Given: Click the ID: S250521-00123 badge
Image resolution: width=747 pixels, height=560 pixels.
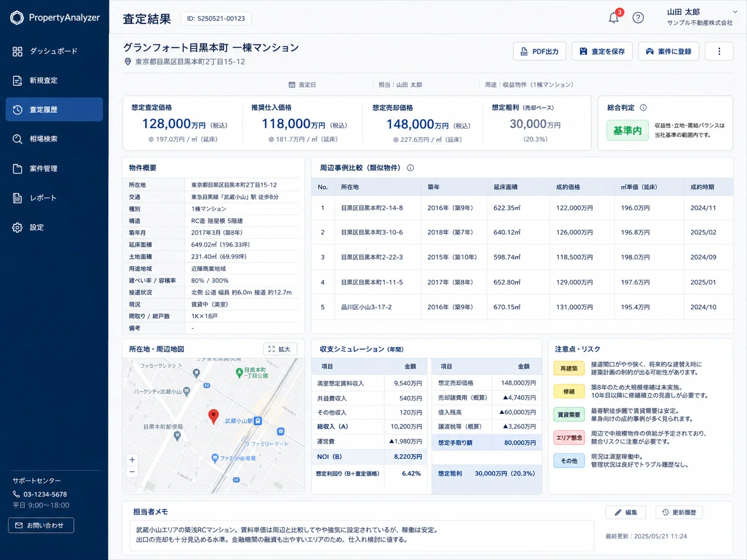Looking at the screenshot, I should [216, 19].
